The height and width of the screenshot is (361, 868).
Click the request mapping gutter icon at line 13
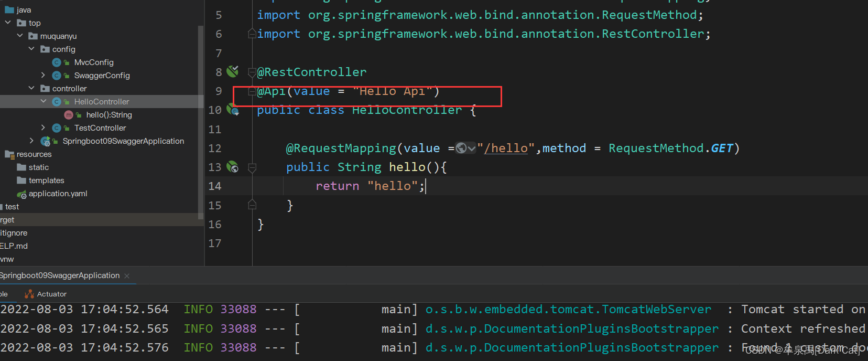coord(233,167)
